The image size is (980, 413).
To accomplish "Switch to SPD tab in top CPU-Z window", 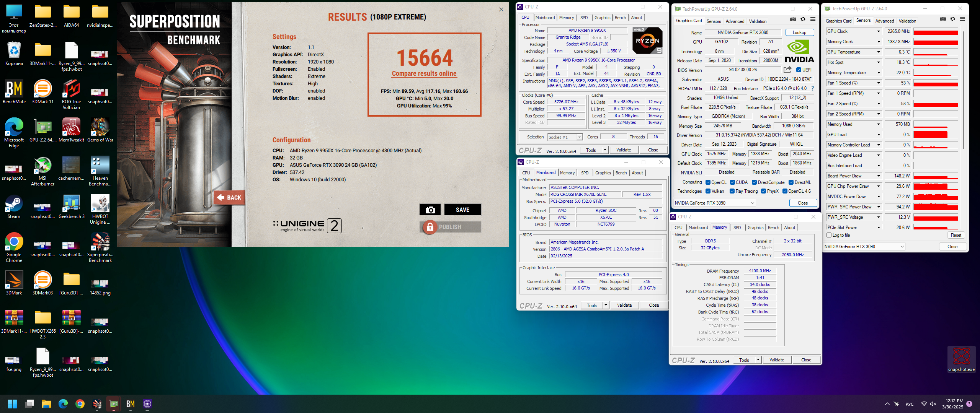I will click(584, 18).
